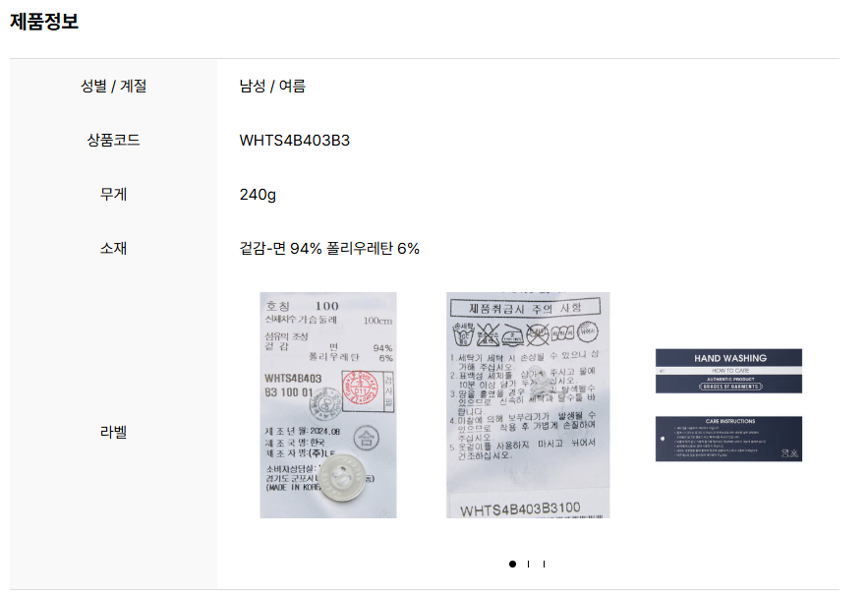This screenshot has width=868, height=598.
Task: Open the size and composition label photo
Action: [x=328, y=405]
